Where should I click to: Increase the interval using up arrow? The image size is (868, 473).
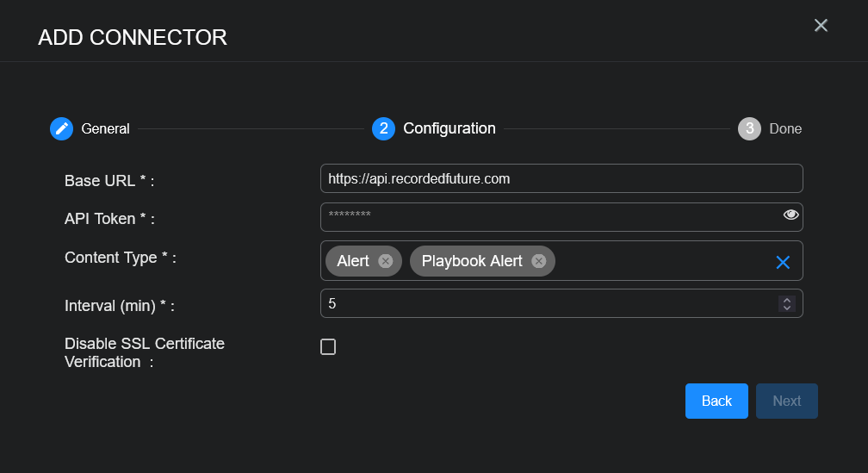click(x=785, y=299)
